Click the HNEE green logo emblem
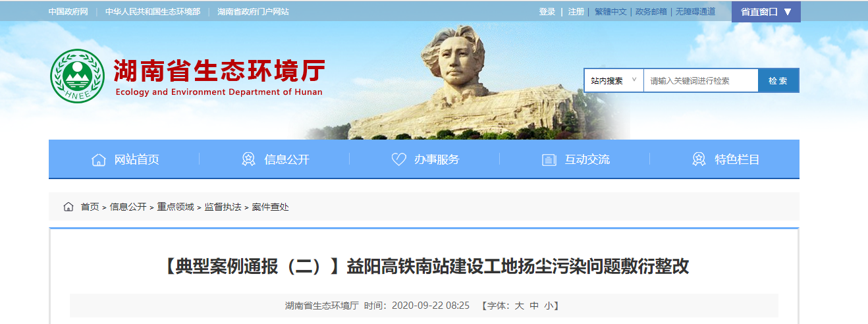The width and height of the screenshot is (868, 324). [x=78, y=76]
